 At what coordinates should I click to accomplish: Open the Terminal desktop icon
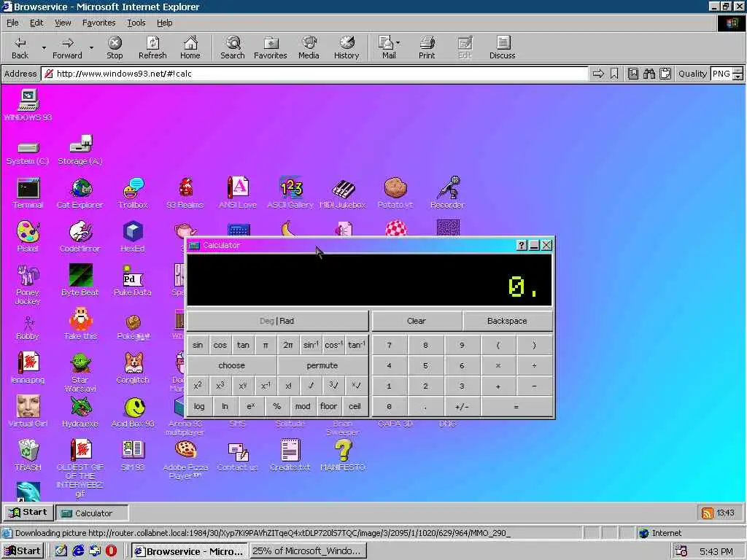(28, 192)
